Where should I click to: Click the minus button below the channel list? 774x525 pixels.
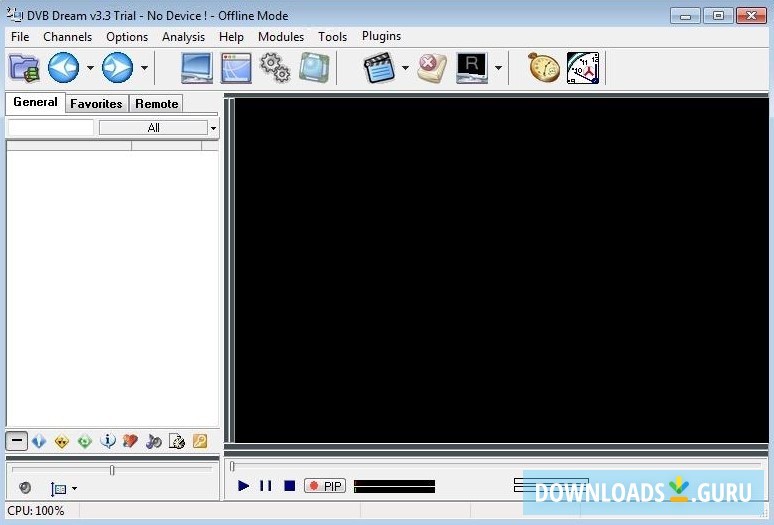point(16,441)
